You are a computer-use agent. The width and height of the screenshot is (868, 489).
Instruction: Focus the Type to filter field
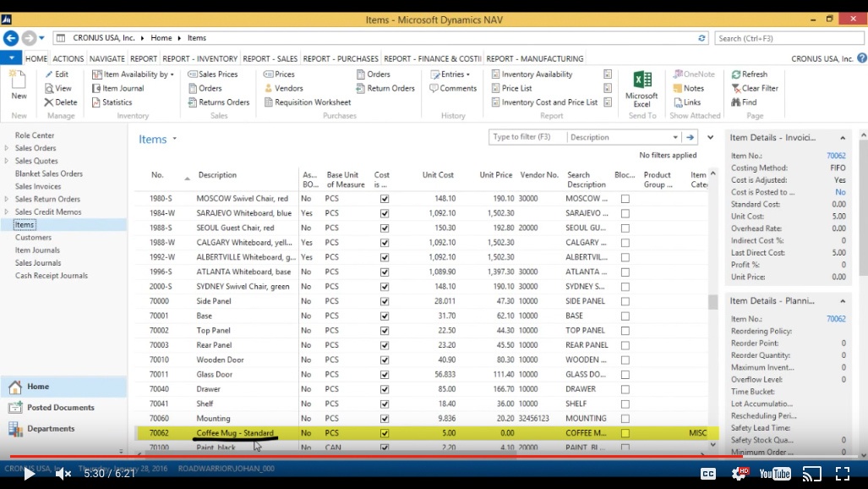(527, 137)
